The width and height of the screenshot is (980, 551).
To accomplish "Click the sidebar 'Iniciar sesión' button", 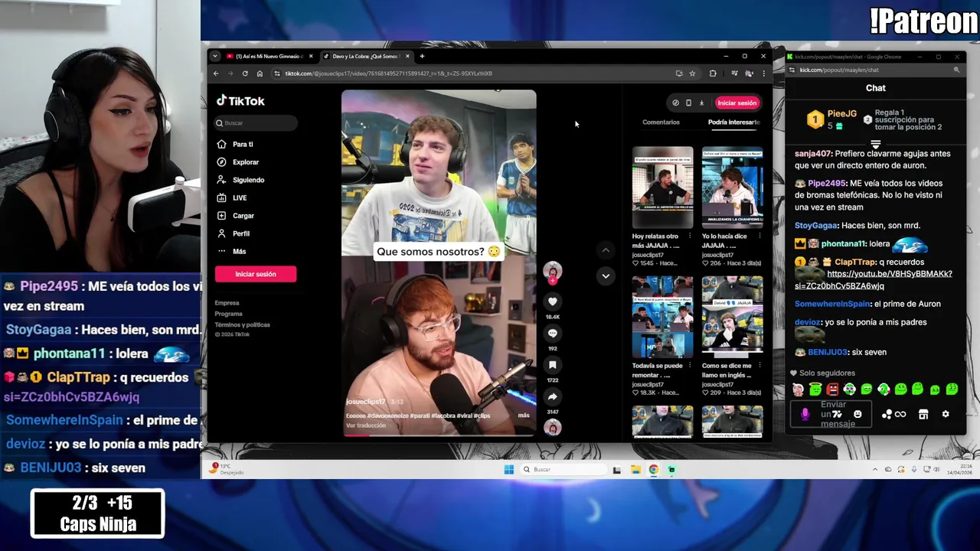I will coord(256,274).
